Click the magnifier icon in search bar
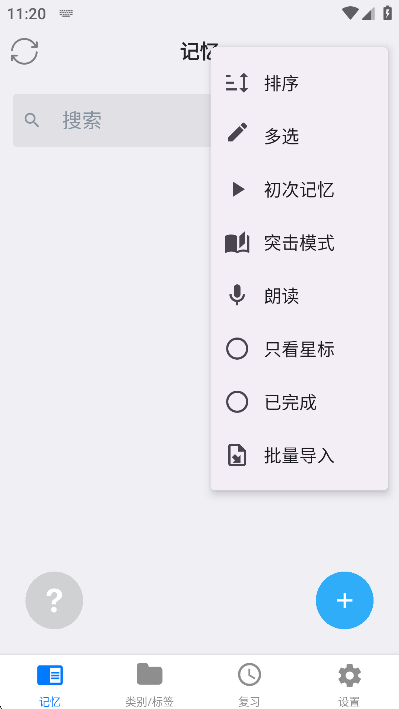The height and width of the screenshot is (709, 399). pyautogui.click(x=32, y=120)
